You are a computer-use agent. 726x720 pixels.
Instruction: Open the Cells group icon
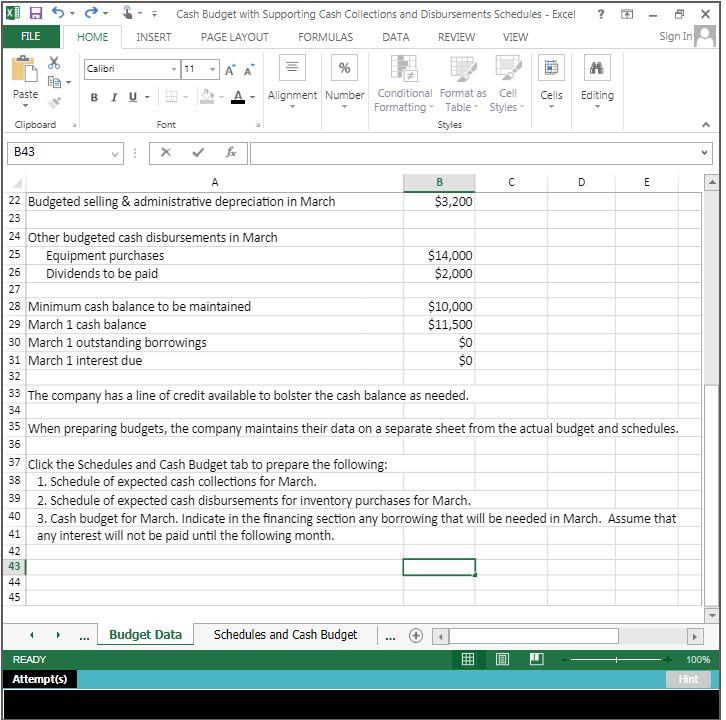(551, 68)
